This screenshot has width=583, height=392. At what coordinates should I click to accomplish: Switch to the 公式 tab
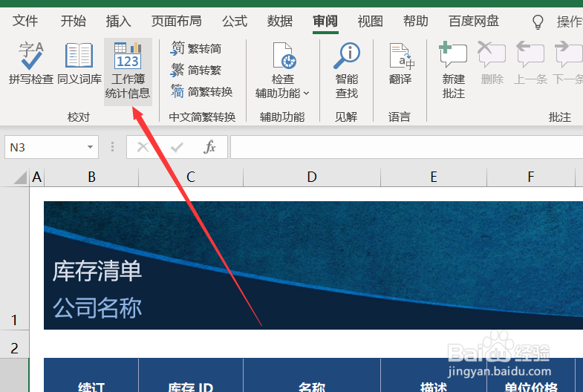(x=235, y=21)
